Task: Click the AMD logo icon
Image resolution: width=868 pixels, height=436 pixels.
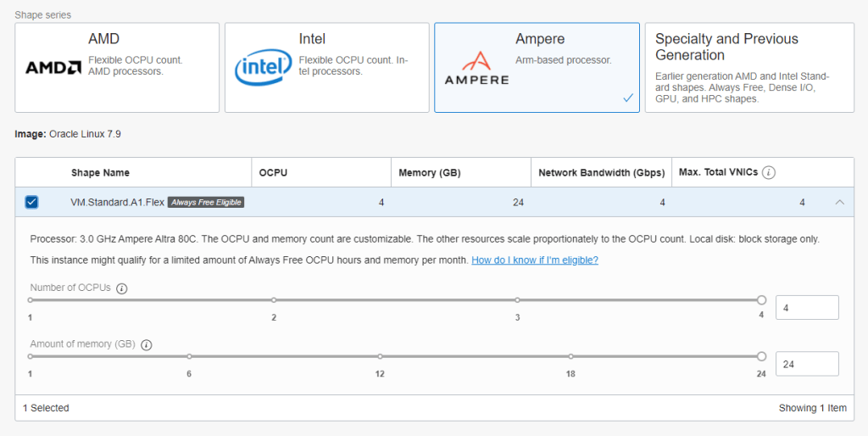Action: (53, 67)
